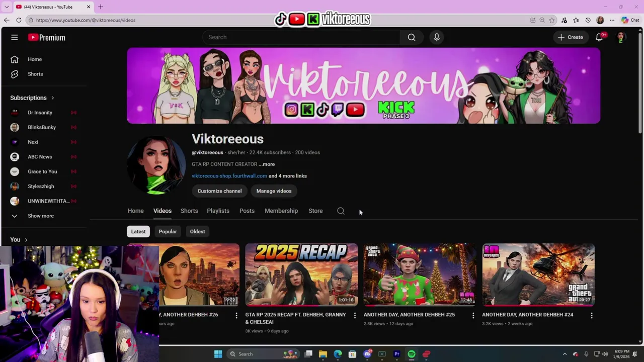Reload the page with refresh icon

point(19,20)
